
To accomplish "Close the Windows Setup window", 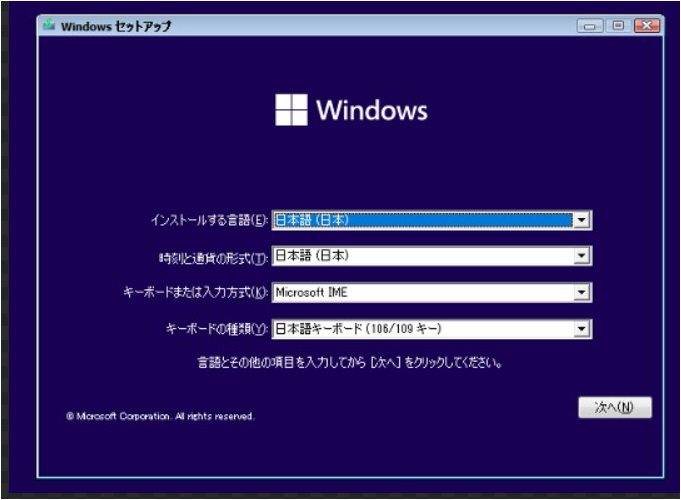I will tap(647, 26).
